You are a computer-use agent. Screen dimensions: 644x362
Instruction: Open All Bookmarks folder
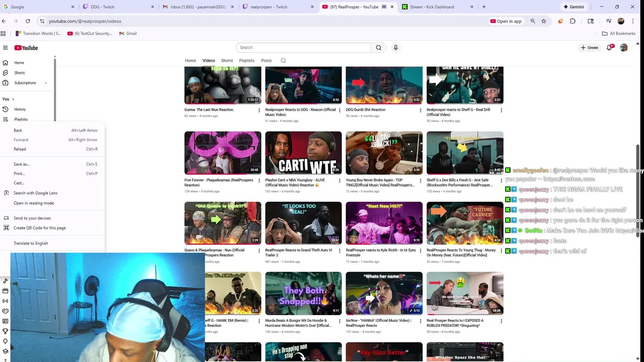[x=618, y=34]
